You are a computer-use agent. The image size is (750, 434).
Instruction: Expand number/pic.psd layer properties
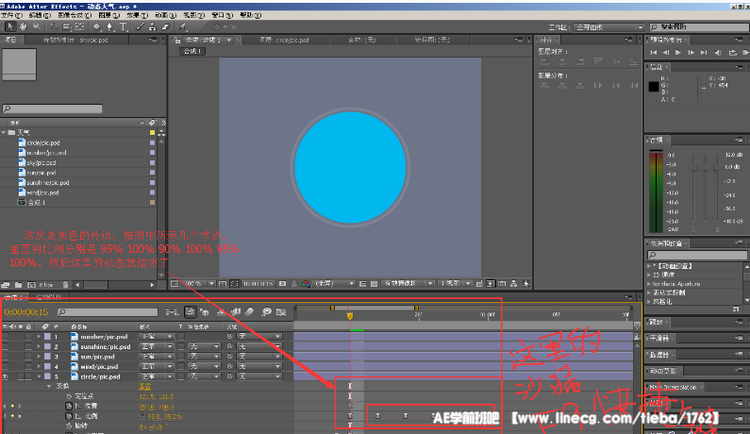click(x=39, y=336)
